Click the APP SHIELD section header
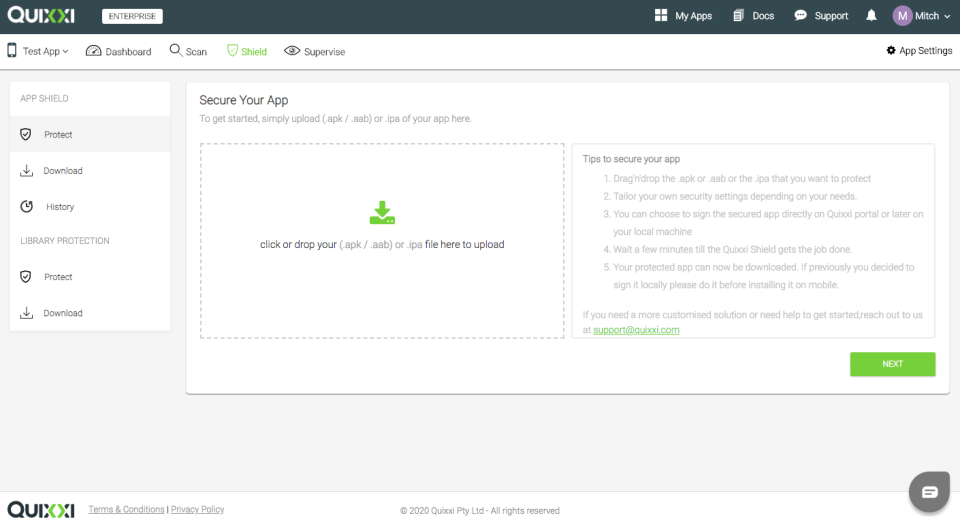This screenshot has height=524, width=960. [44, 98]
